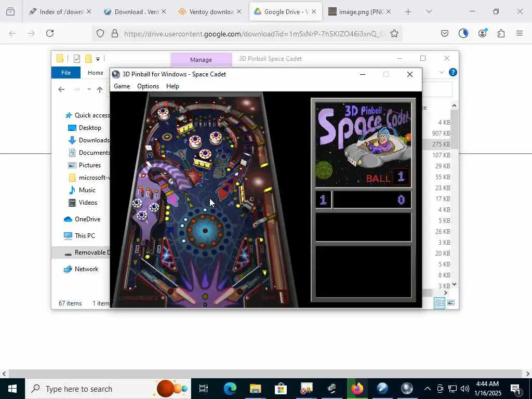Open Save to Pocket icon
Viewport: 532px width, 399px height.
click(445, 33)
